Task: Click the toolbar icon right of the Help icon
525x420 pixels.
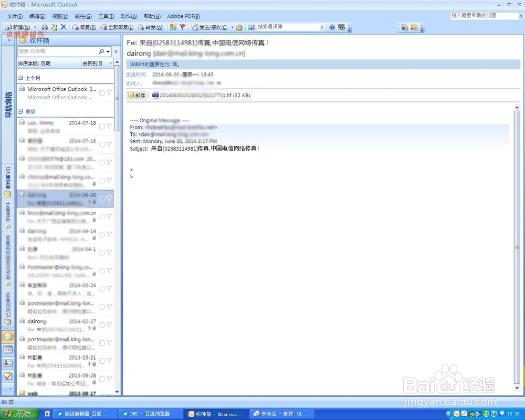Action: 342,27
